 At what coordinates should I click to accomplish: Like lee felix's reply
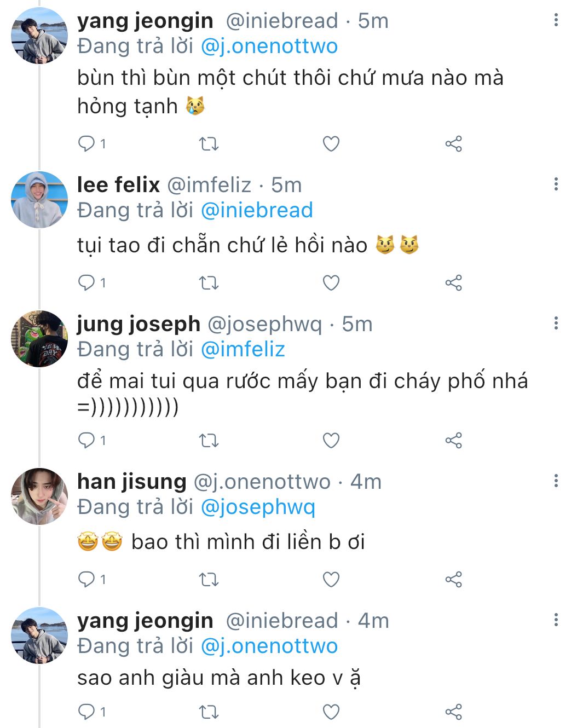[x=331, y=283]
